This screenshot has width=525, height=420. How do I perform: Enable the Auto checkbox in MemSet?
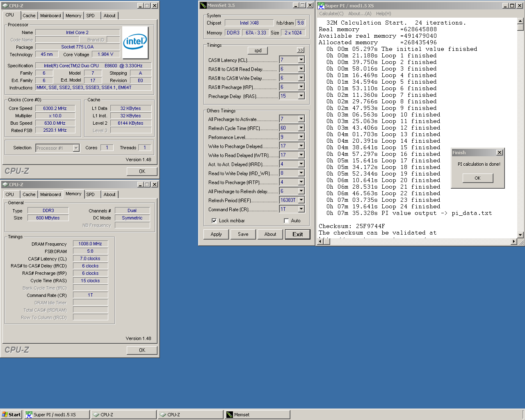pos(286,221)
